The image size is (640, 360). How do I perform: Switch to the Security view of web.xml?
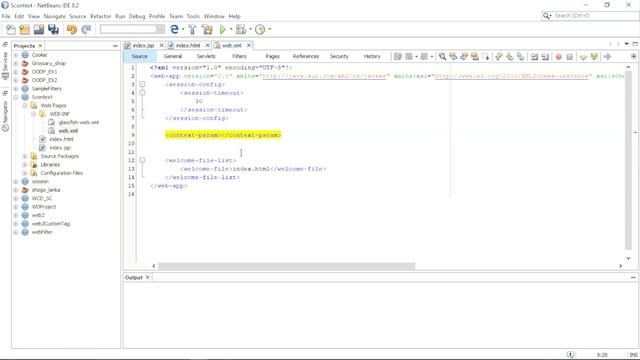(339, 56)
